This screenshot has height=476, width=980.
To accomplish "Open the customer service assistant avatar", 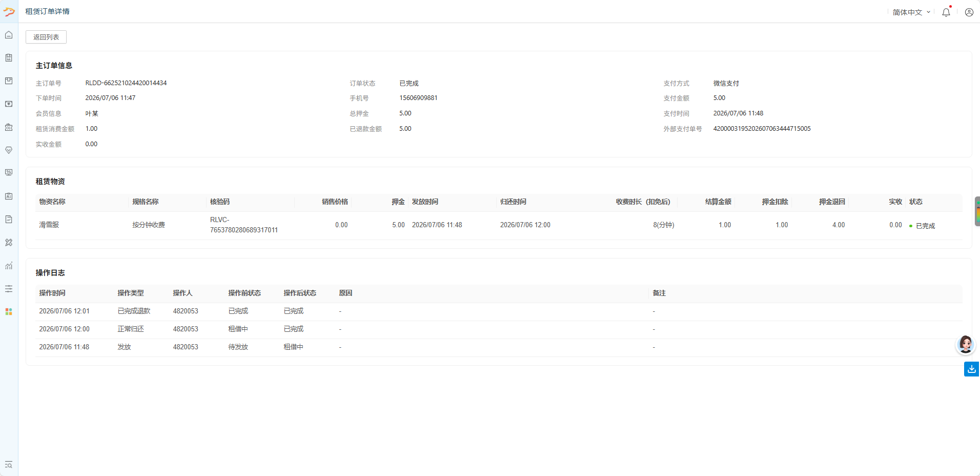I will click(966, 344).
